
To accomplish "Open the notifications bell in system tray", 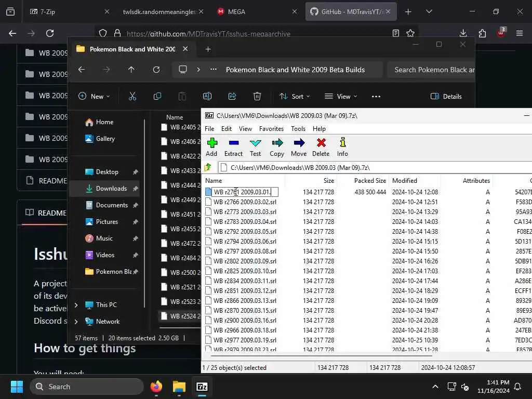I will coord(518,387).
